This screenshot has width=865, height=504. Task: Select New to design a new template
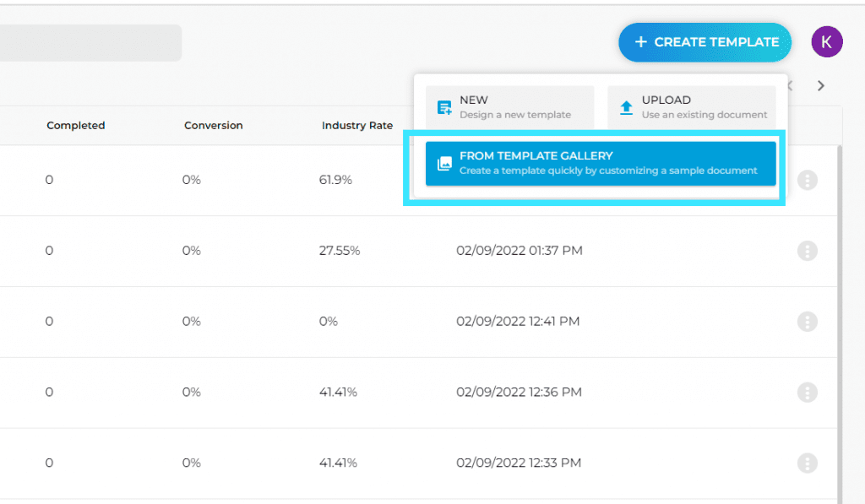point(509,107)
